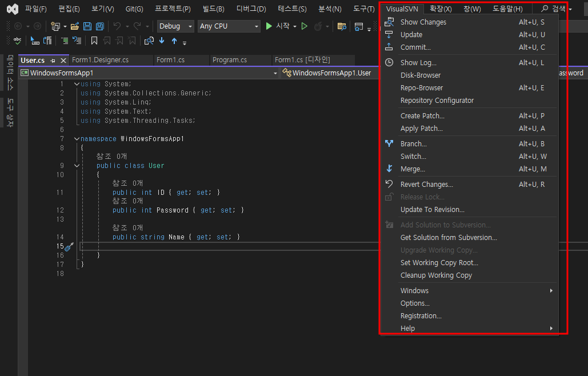Close the User.cs tab

click(63, 61)
